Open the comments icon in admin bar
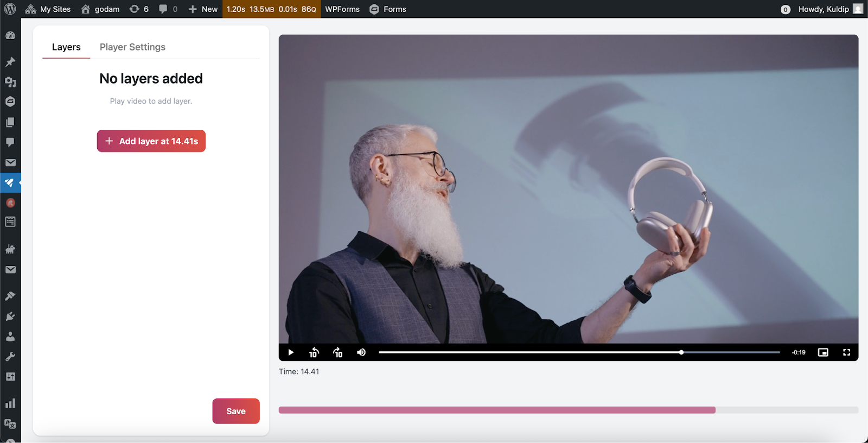This screenshot has height=443, width=868. (168, 9)
